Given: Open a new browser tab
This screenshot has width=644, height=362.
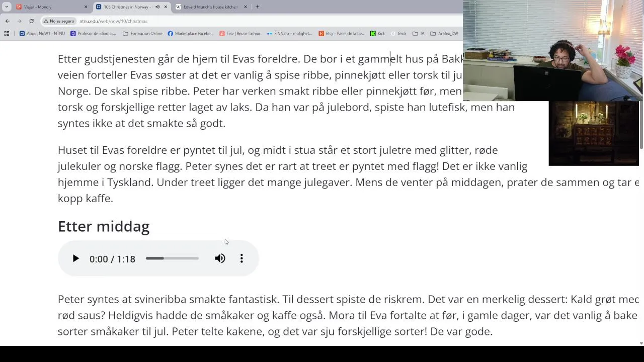Looking at the screenshot, I should (x=258, y=7).
